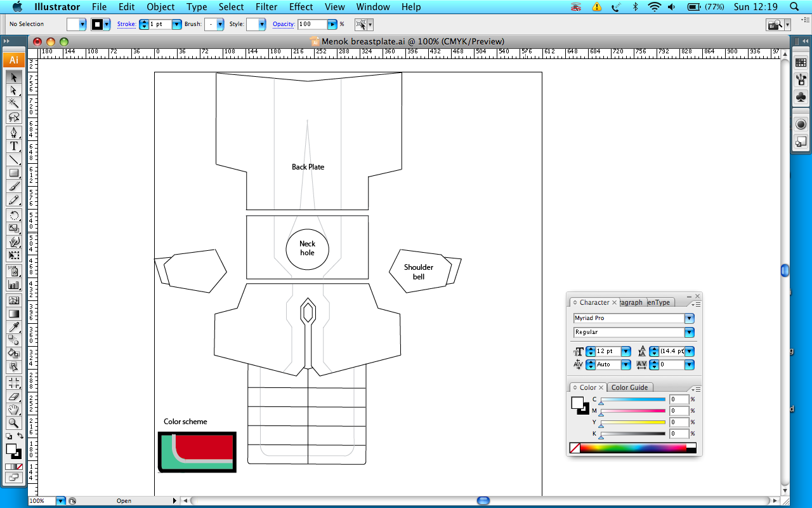Click the Opacity link in control bar

[284, 24]
